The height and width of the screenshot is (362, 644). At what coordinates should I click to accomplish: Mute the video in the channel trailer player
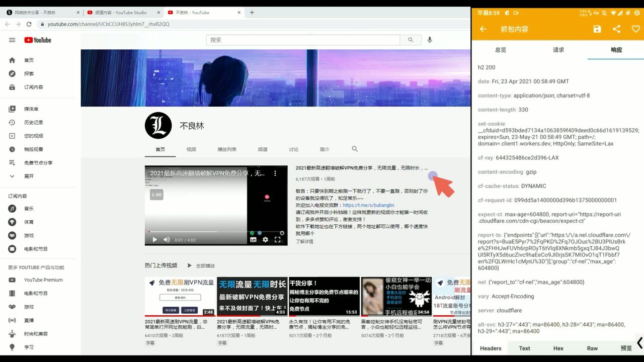coord(166,239)
